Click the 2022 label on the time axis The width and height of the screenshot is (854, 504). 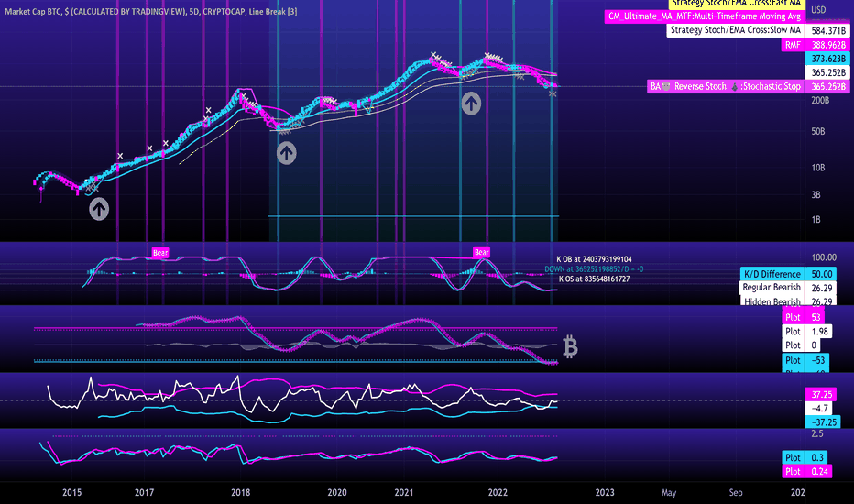[498, 493]
